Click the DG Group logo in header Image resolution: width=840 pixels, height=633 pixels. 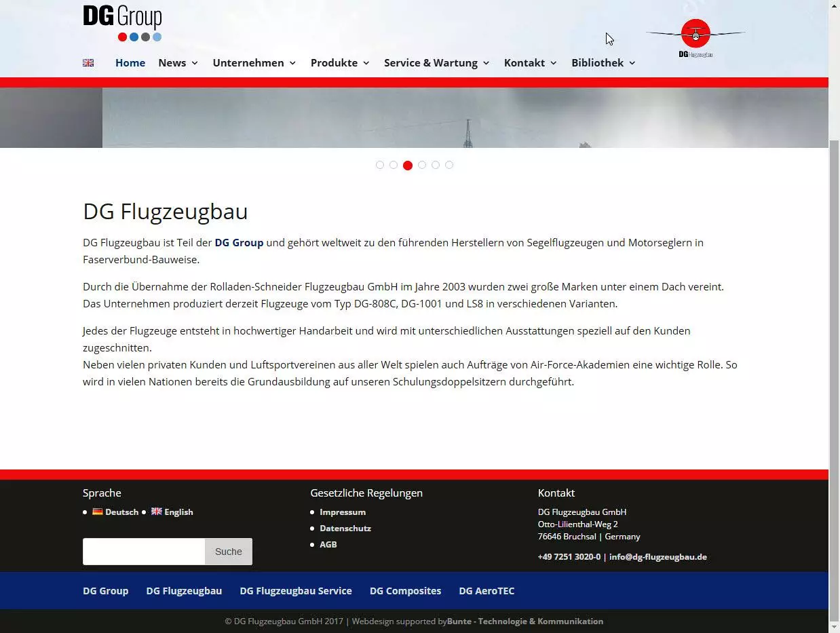122,23
